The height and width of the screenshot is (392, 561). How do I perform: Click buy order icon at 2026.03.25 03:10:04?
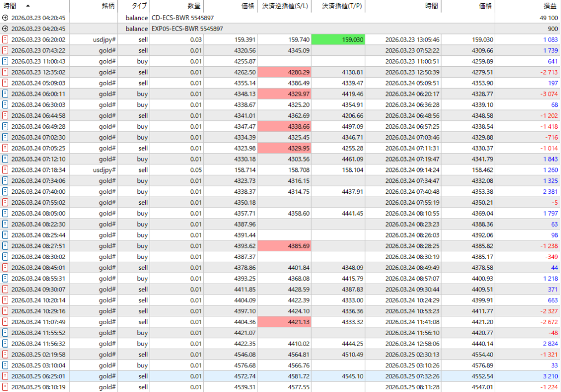coord(5,365)
